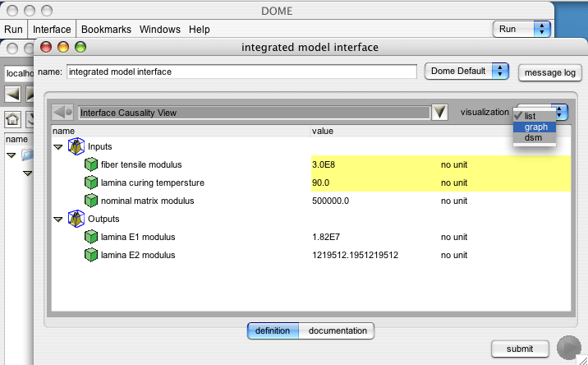Click the lamina curing temperature cube icon
The height and width of the screenshot is (365, 588).
click(91, 182)
